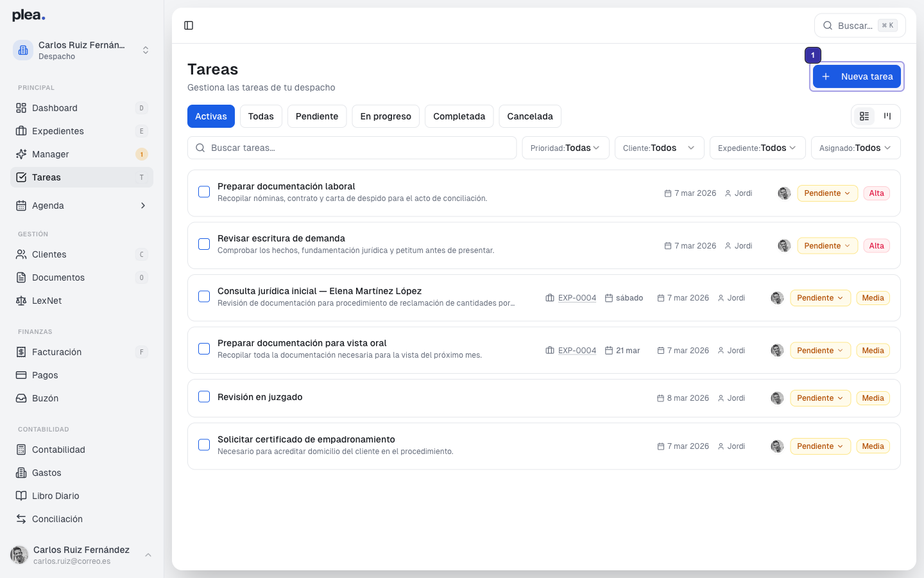Open the Prioridad filter dropdown
Viewport: 924px width, 578px height.
(x=565, y=148)
